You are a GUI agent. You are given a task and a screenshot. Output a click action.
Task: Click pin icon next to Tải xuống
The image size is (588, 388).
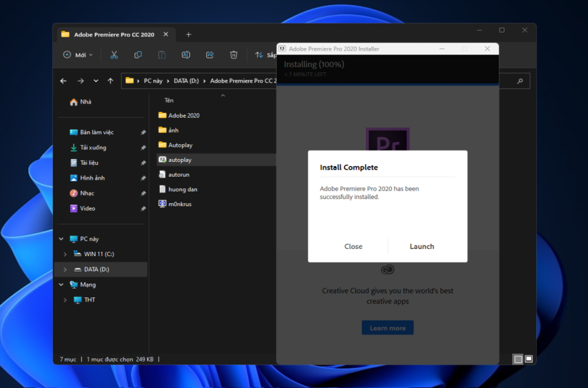point(143,148)
